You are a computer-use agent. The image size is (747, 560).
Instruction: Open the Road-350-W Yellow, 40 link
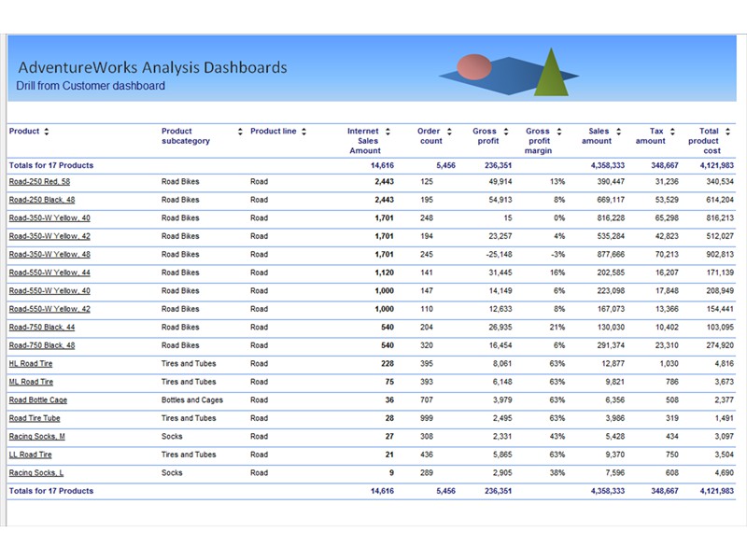coord(49,218)
